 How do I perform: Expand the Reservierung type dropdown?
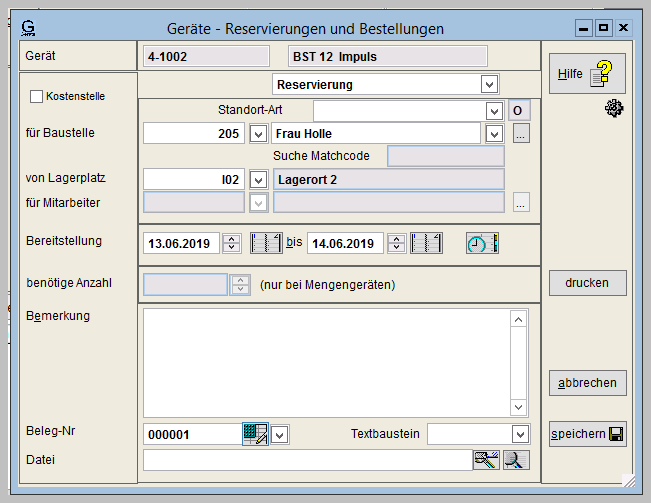(488, 84)
